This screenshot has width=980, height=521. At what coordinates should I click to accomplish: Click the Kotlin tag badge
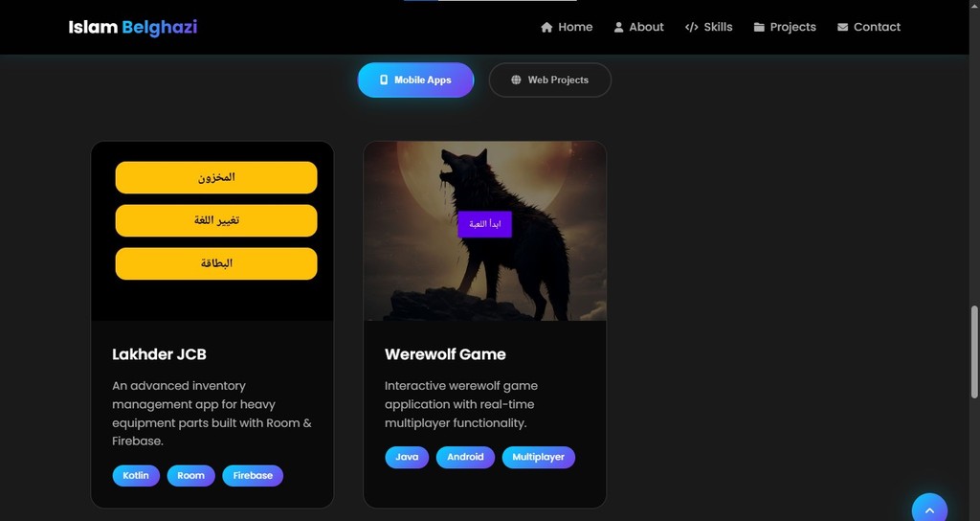[x=136, y=475]
